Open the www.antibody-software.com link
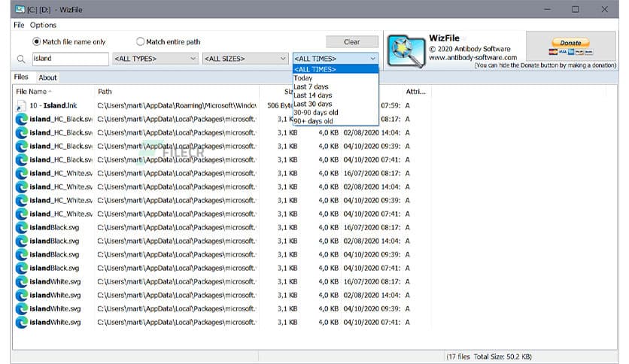629x364 pixels. [x=473, y=57]
